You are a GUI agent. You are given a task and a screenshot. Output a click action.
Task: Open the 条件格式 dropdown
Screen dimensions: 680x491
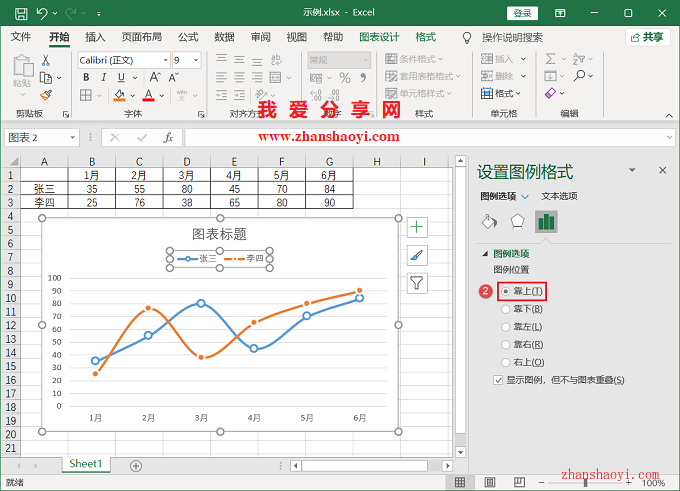[414, 59]
